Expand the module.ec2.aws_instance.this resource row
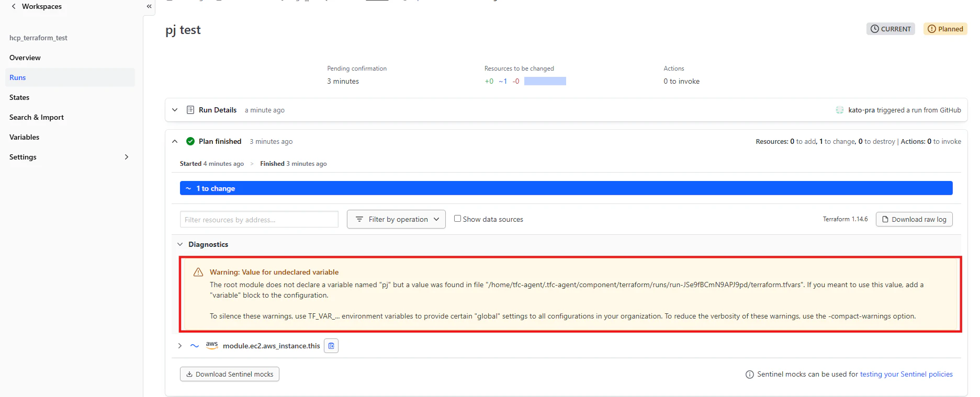Image resolution: width=980 pixels, height=397 pixels. click(180, 346)
